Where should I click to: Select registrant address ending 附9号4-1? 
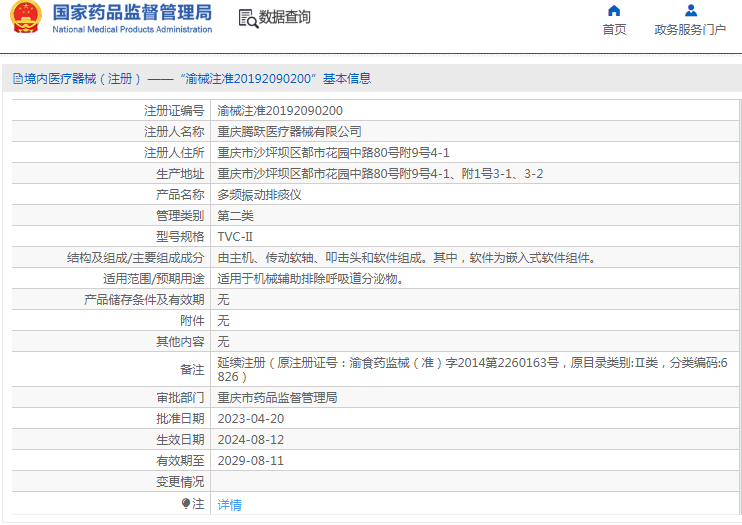click(x=333, y=152)
